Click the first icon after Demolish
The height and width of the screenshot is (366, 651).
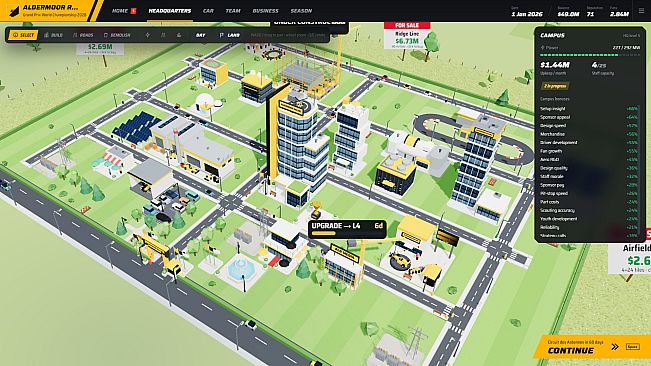coord(147,35)
